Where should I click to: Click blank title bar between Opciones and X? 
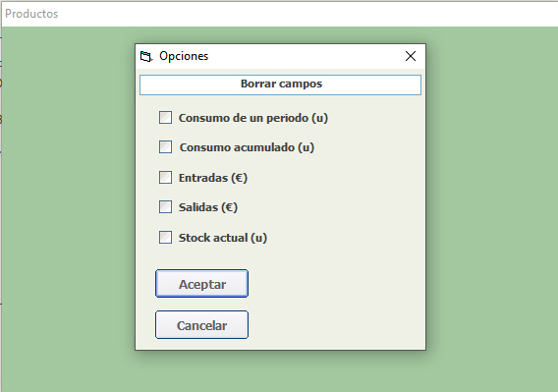[x=307, y=56]
